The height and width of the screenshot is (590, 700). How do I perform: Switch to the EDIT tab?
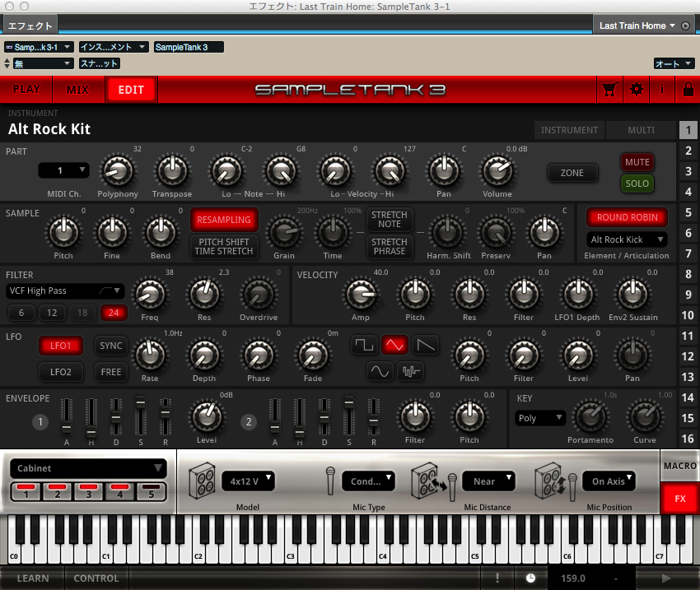[131, 90]
